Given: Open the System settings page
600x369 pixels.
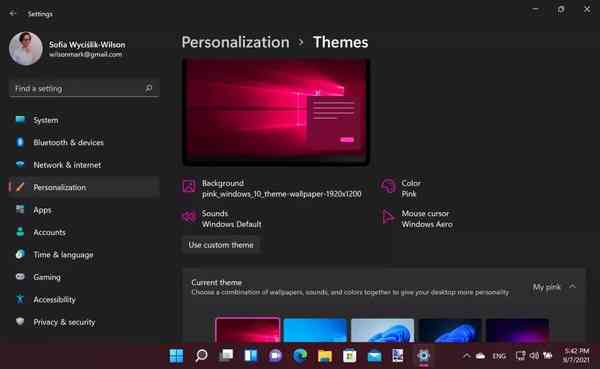Looking at the screenshot, I should pyautogui.click(x=84, y=120).
